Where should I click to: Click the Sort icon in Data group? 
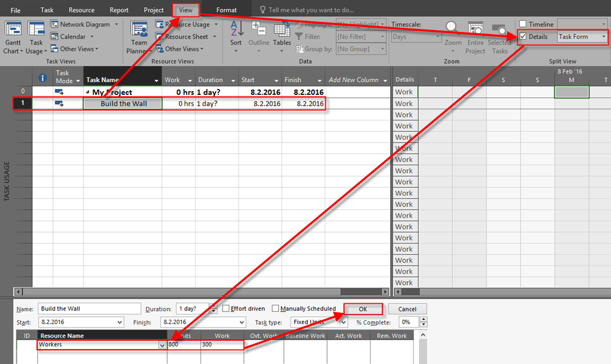coord(236,29)
